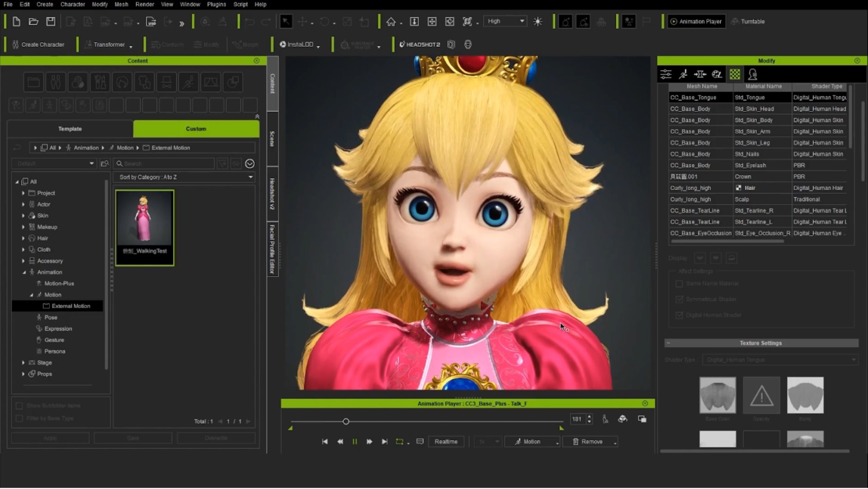868x489 pixels.
Task: Toggle Animation Player button
Action: pyautogui.click(x=696, y=21)
